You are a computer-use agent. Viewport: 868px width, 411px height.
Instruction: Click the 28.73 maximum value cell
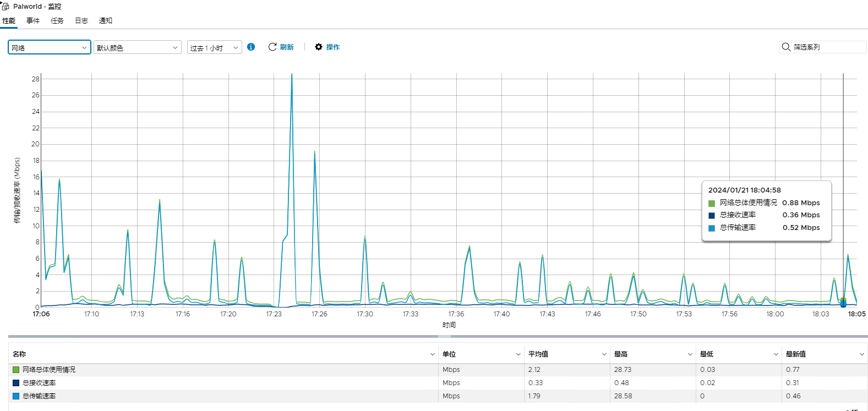pyautogui.click(x=623, y=370)
